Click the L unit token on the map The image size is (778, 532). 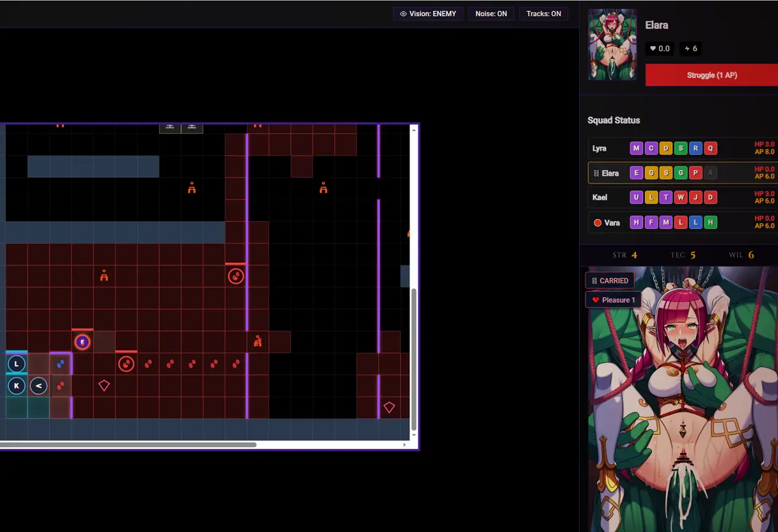17,364
